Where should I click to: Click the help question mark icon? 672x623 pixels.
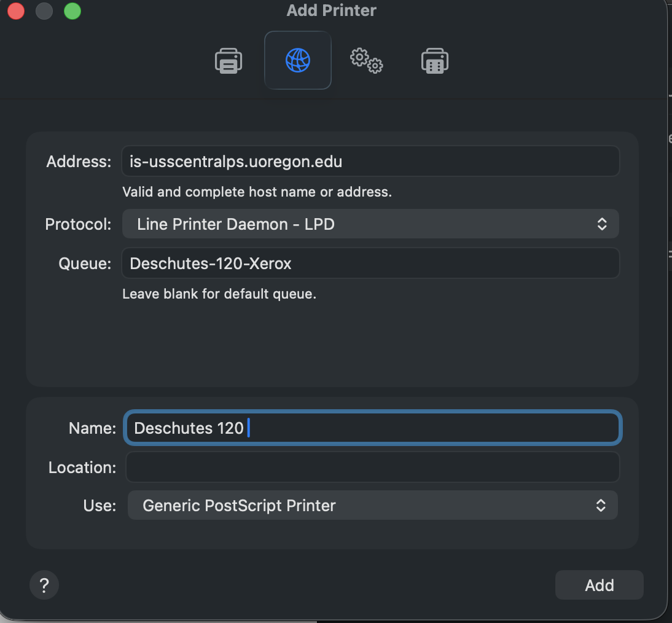tap(44, 584)
